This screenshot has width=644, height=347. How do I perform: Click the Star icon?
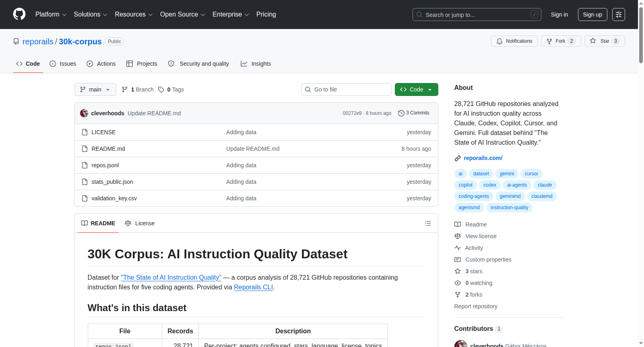(593, 41)
